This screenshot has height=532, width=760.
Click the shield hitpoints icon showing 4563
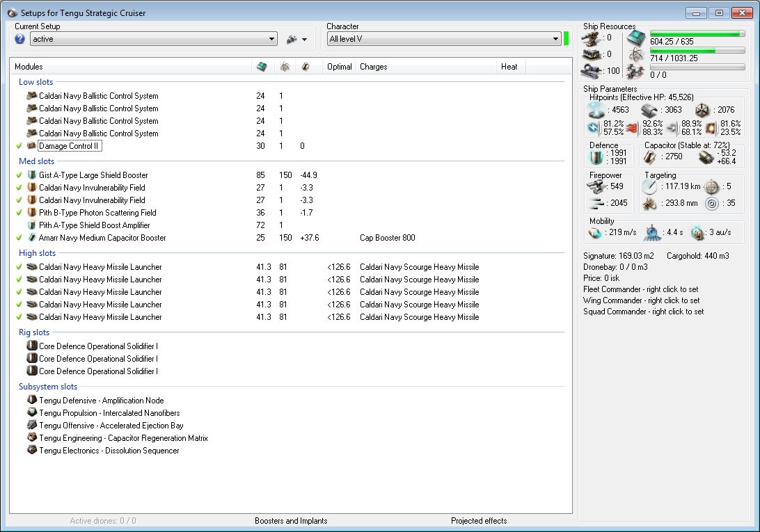[x=596, y=111]
